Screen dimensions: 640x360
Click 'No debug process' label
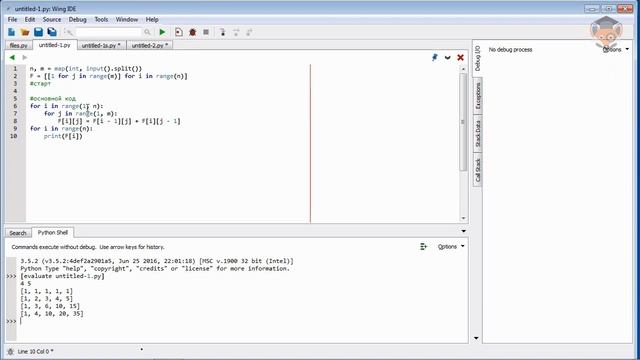[511, 49]
